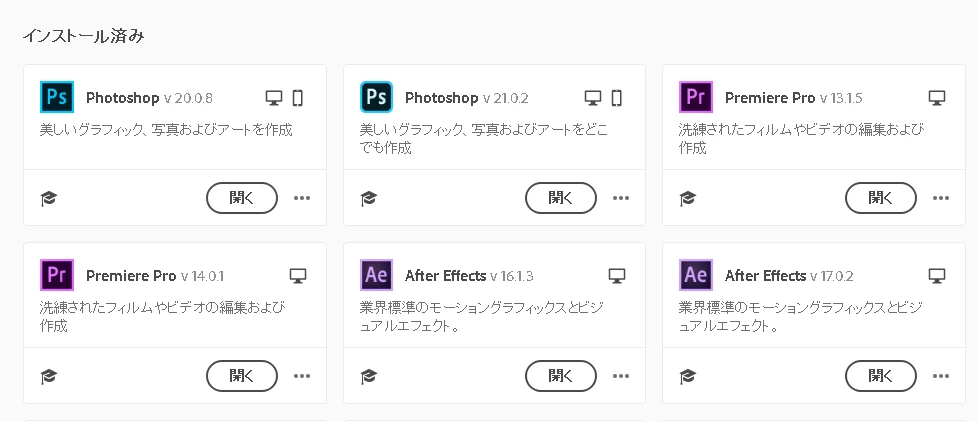The image size is (977, 422).
Task: Click the After Effects v 16.1.3 icon
Action: click(376, 275)
